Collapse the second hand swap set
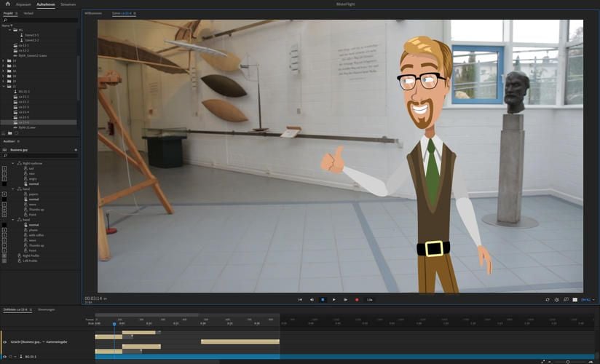This screenshot has width=600, height=364. pyautogui.click(x=12, y=220)
